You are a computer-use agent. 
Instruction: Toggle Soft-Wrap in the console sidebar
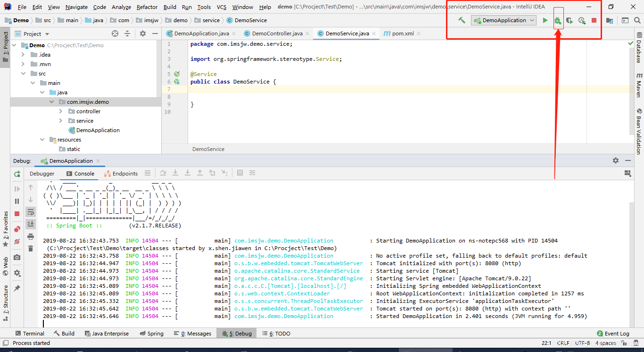coord(31,211)
